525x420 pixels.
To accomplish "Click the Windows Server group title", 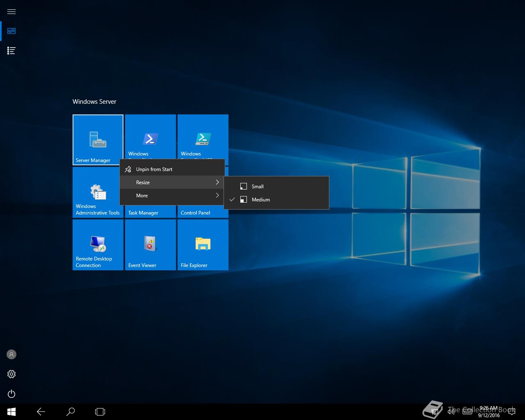I will coord(94,101).
